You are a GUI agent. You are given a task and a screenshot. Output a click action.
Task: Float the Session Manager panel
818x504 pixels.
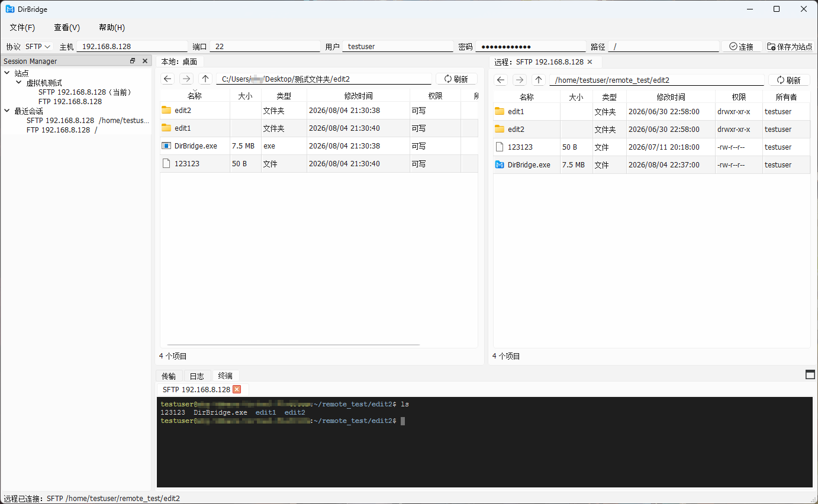(133, 61)
